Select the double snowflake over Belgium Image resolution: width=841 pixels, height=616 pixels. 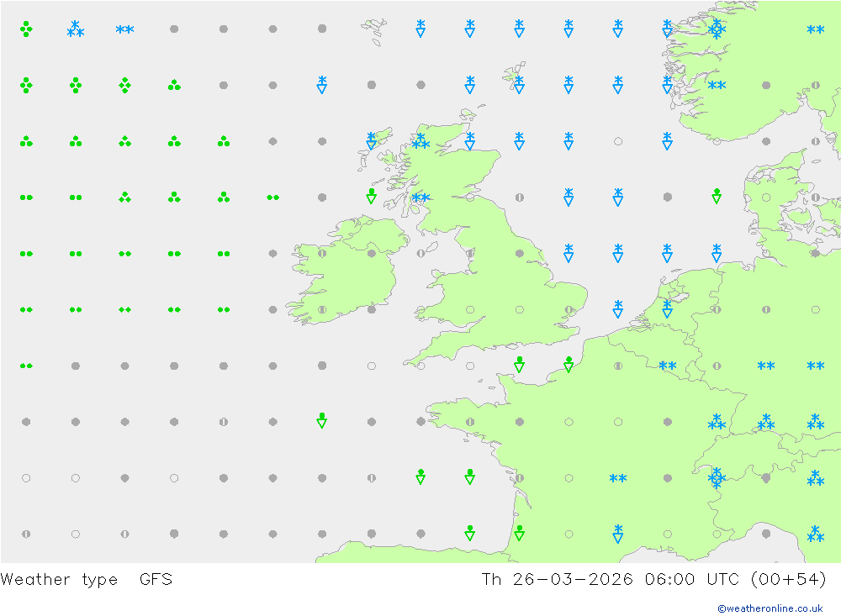(667, 366)
